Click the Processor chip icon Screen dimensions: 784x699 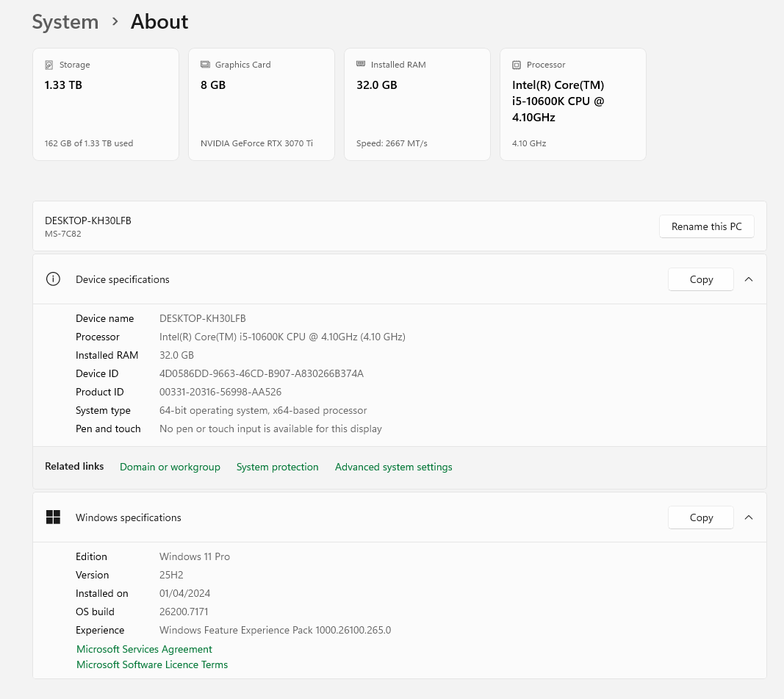[517, 65]
